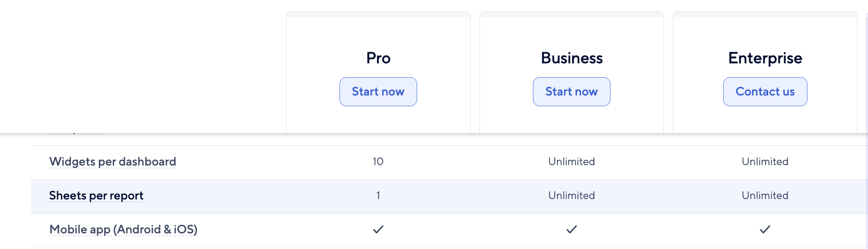
Task: Click Widgets per dashboard feature label
Action: coord(112,162)
